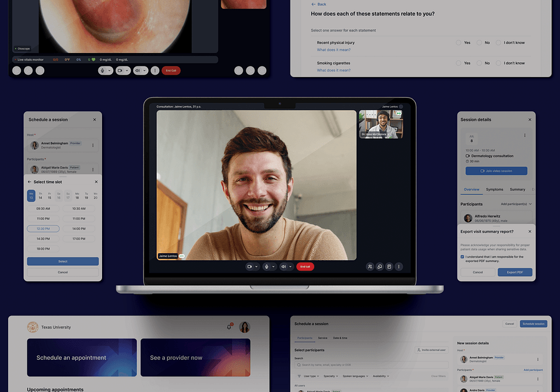Screen dimensions: 560x392
Task: Click the speaker volume icon in laptop call
Action: click(x=284, y=266)
